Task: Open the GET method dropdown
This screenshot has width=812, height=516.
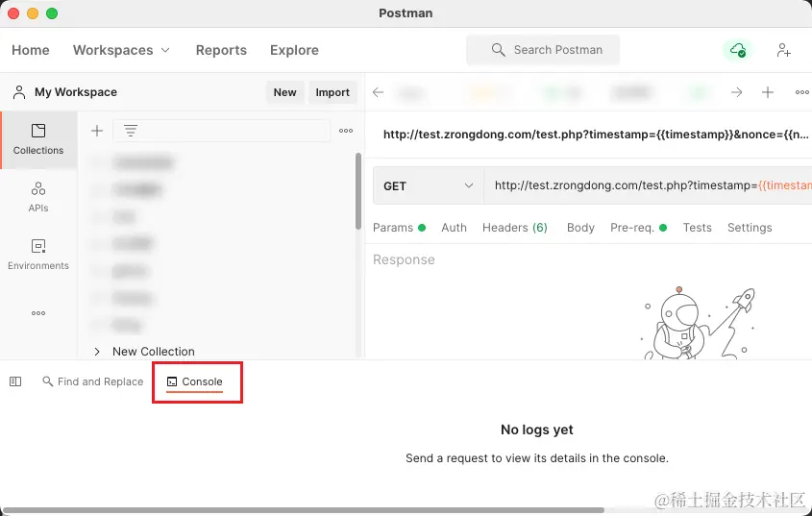Action: [429, 186]
